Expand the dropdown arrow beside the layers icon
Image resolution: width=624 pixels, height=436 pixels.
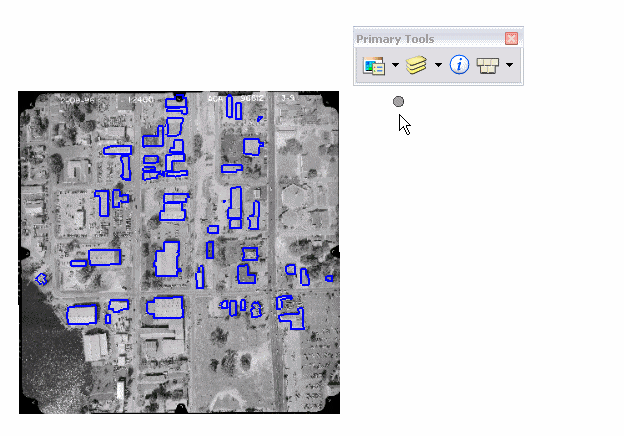[x=438, y=64]
